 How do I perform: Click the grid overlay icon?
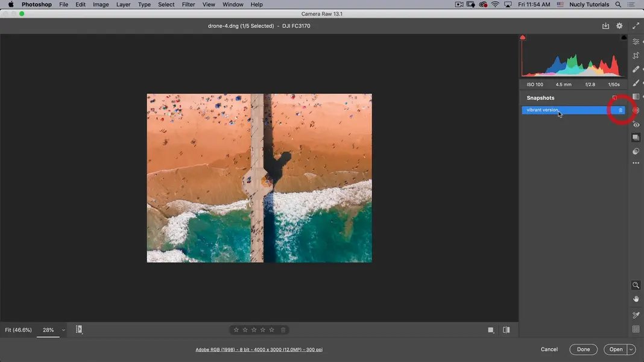click(636, 329)
